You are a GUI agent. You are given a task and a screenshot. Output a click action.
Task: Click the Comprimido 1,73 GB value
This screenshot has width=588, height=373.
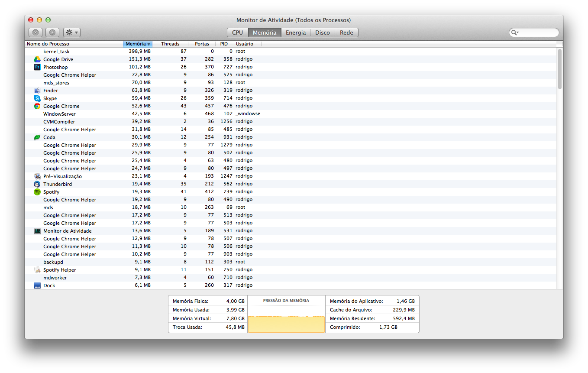(388, 327)
